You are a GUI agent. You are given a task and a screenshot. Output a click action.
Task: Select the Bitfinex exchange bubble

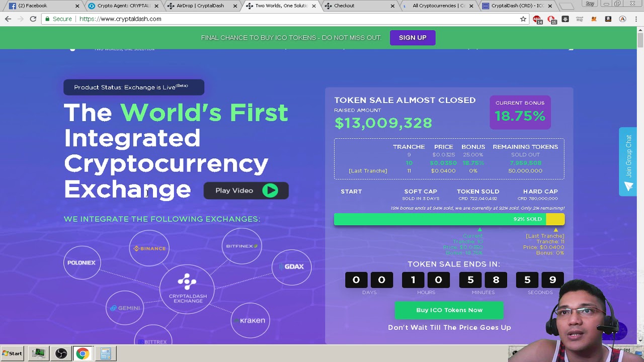coord(242,246)
